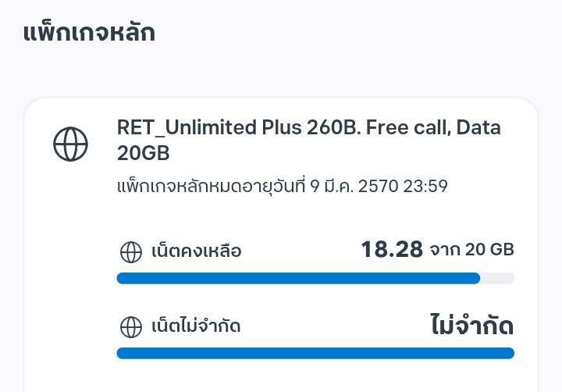Tap the เน็ตคงเหลือ label
This screenshot has height=392, width=562.
point(196,251)
